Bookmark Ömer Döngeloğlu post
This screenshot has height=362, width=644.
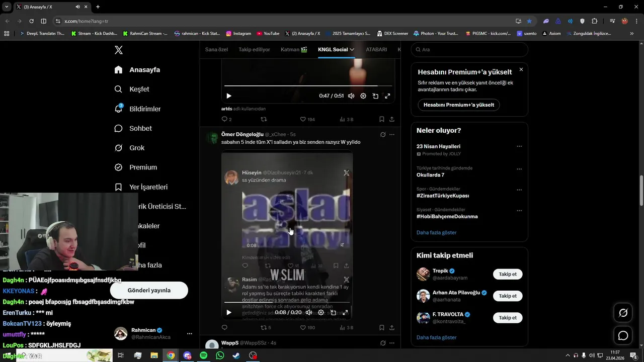[381, 327]
